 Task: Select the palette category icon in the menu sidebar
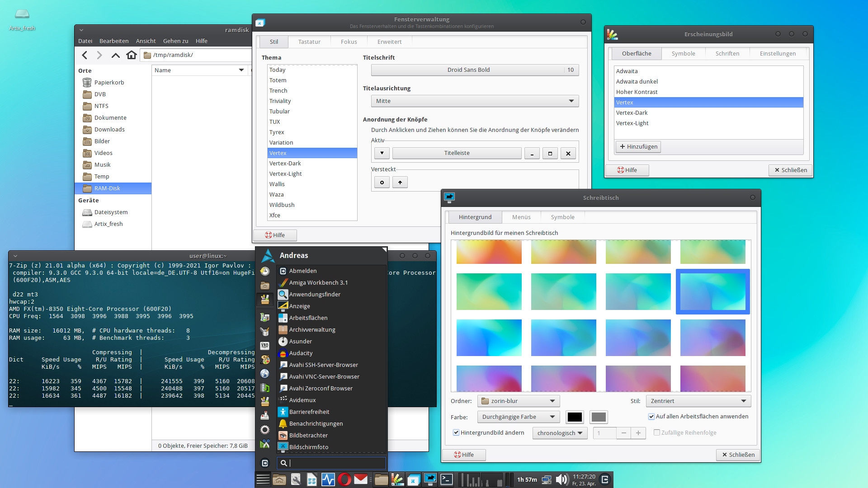[265, 359]
